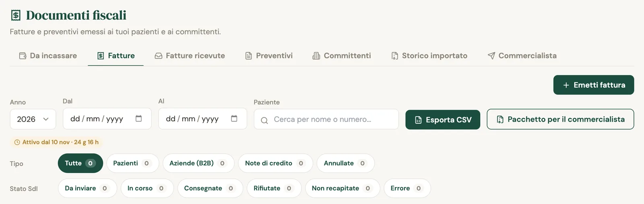Focus the Cerca per nome o numero field
The image size is (644, 204).
pyautogui.click(x=326, y=119)
